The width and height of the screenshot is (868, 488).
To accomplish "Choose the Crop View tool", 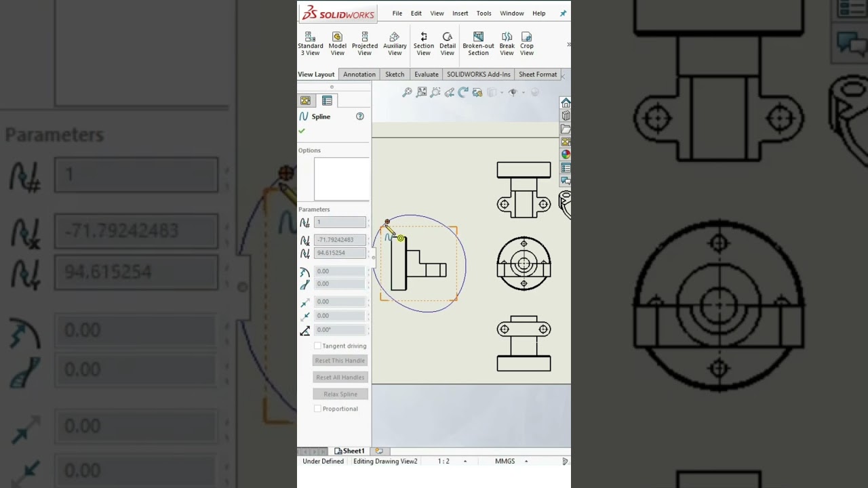I will pyautogui.click(x=527, y=43).
